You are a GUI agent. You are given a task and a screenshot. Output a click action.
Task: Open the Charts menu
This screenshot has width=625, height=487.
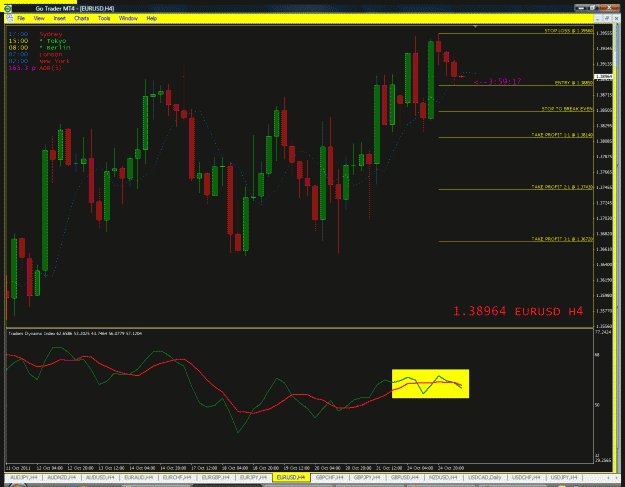(81, 18)
